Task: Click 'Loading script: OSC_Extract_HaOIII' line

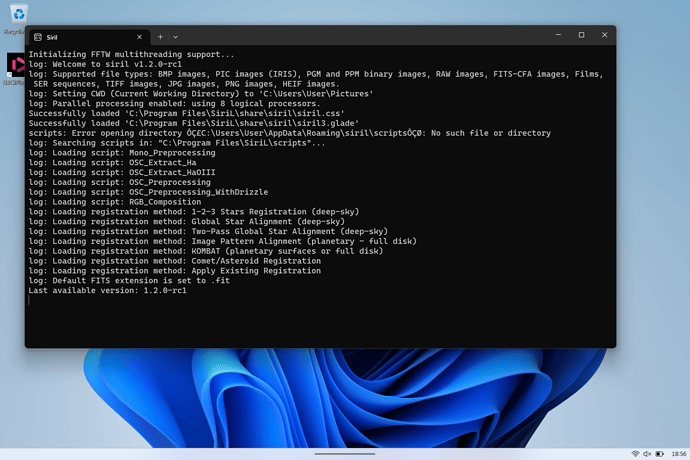Action: tap(122, 173)
